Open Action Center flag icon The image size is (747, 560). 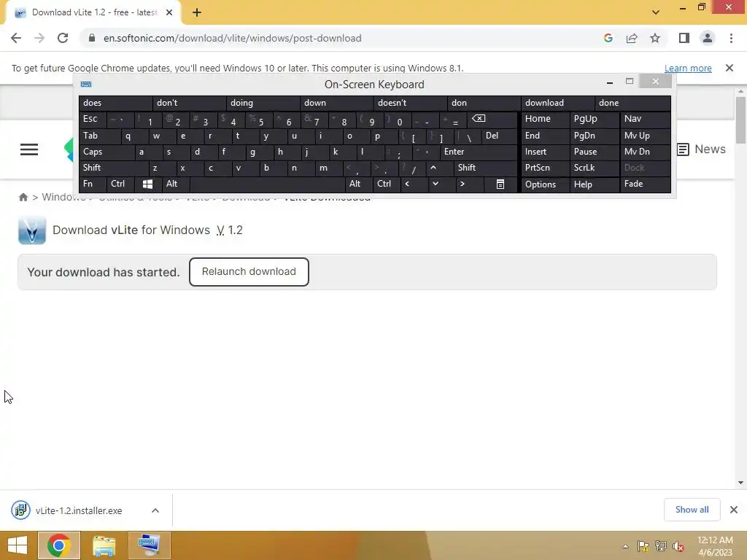[x=643, y=546]
